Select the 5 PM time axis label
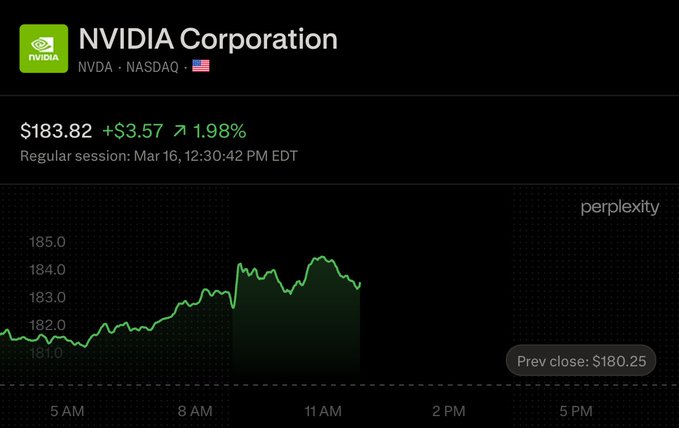This screenshot has height=428, width=679. tap(577, 411)
